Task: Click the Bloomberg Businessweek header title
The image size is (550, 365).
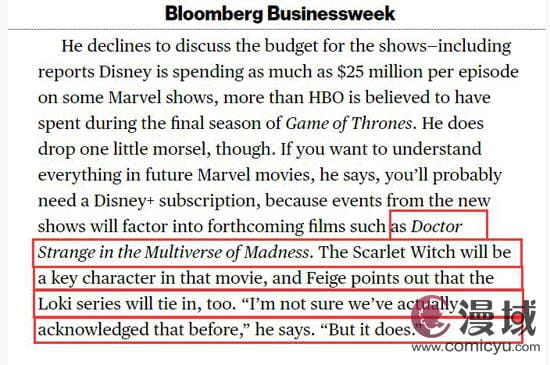Action: [x=280, y=14]
